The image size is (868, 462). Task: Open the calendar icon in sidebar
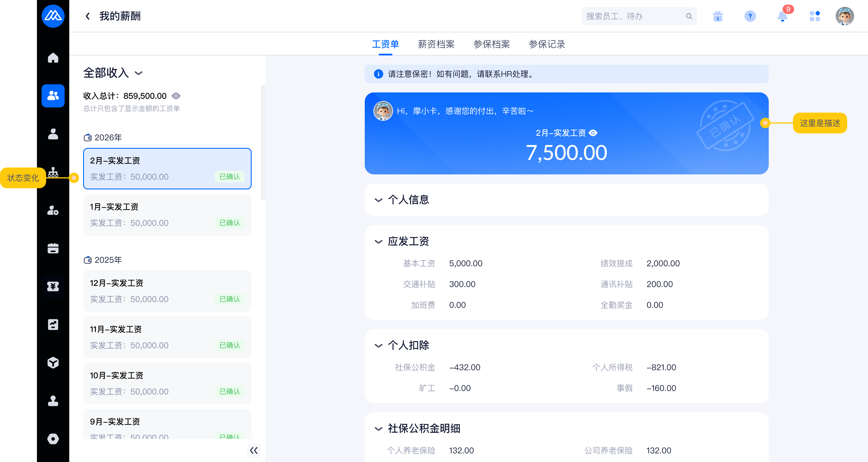pos(53,248)
